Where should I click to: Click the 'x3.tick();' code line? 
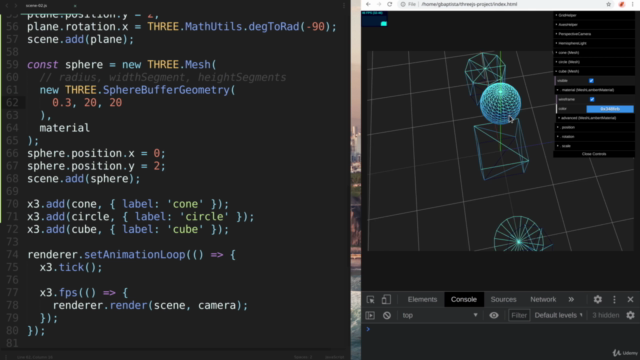pyautogui.click(x=71, y=267)
